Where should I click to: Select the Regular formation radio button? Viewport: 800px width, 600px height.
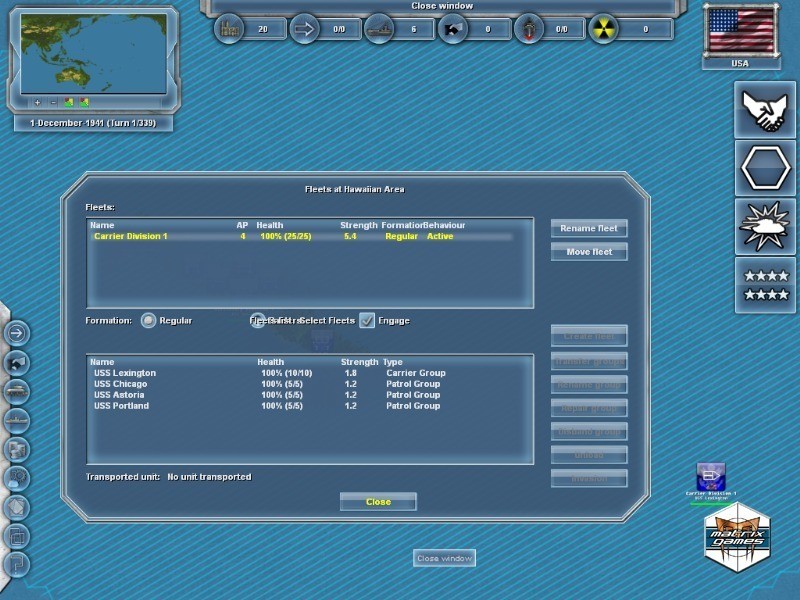149,321
